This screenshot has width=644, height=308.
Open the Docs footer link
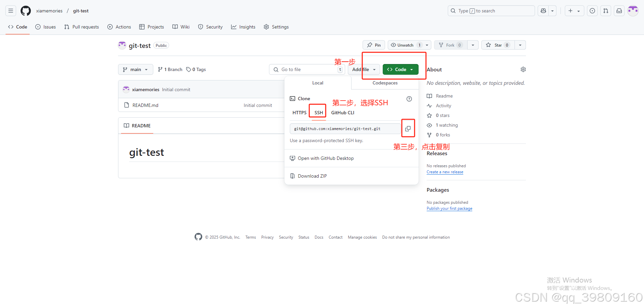(x=319, y=237)
